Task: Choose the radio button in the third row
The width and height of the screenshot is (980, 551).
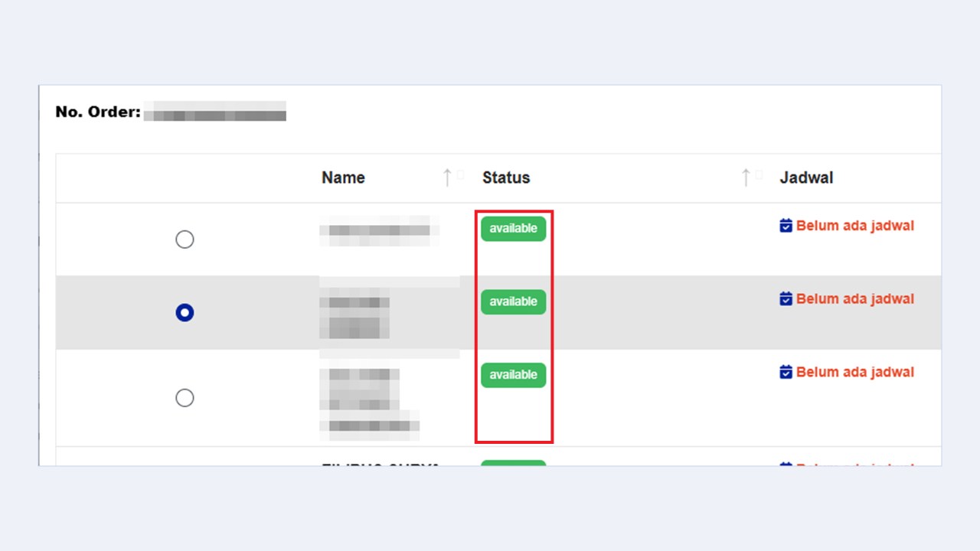Action: [x=185, y=398]
